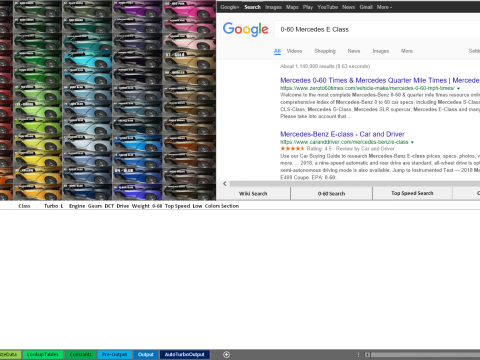The width and height of the screenshot is (480, 360).
Task: Switch to the Pre-Output sheet tab
Action: [x=115, y=354]
